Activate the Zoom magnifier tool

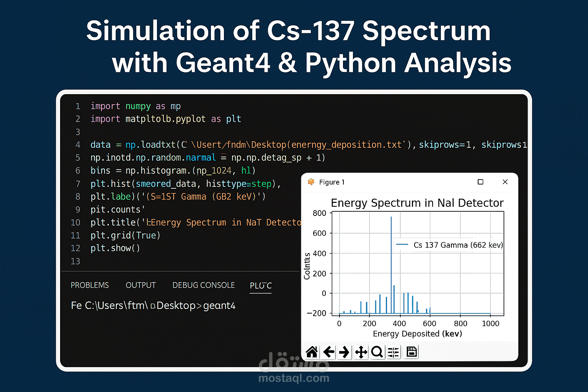pyautogui.click(x=377, y=352)
